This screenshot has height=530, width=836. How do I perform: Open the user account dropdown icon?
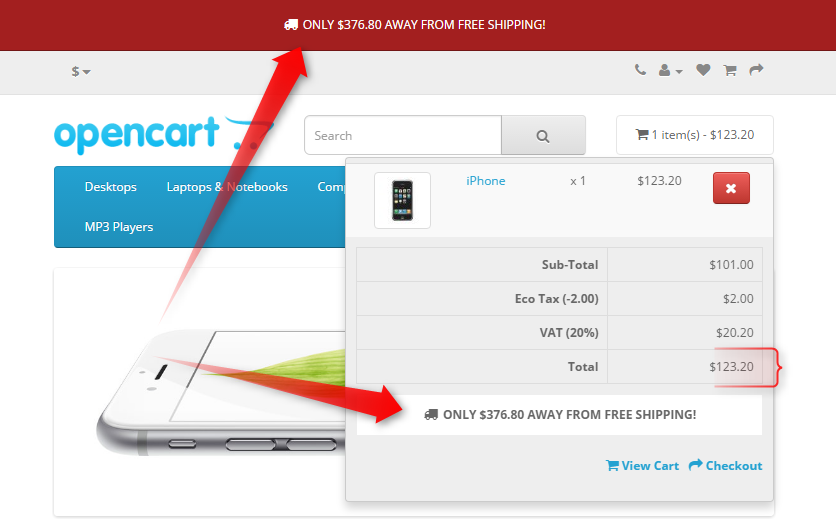coord(670,70)
